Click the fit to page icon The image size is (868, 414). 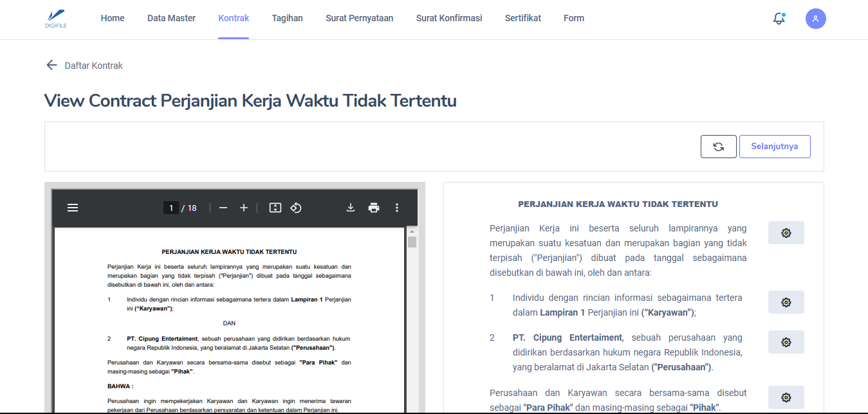(275, 208)
